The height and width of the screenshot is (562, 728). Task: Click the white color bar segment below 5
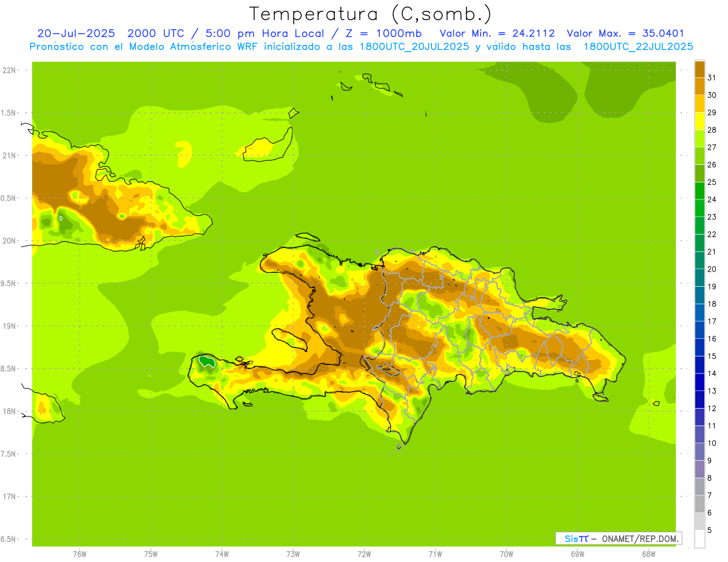(x=699, y=539)
